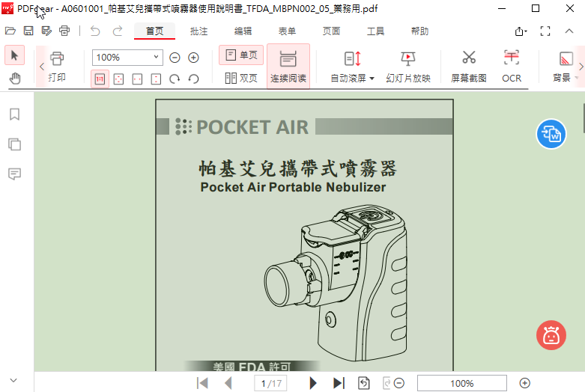585x392 pixels.
Task: Open 自动滚屏 auto-scroll dropdown
Action: [x=352, y=67]
